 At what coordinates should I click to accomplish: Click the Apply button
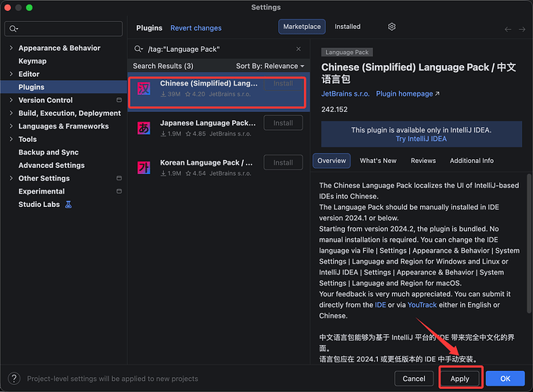pyautogui.click(x=459, y=379)
